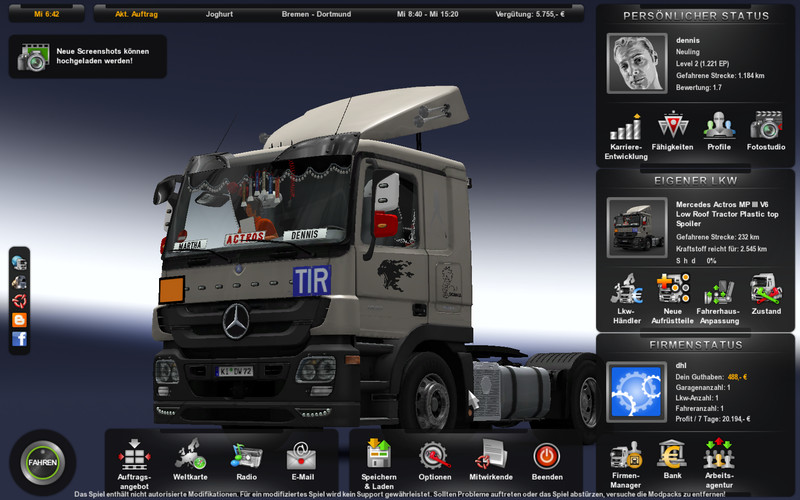
Task: Open Auftragsangebot job offers
Action: tap(134, 463)
